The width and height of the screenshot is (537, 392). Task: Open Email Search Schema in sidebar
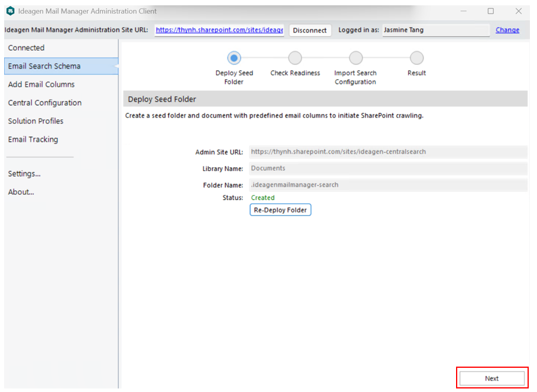coord(61,66)
